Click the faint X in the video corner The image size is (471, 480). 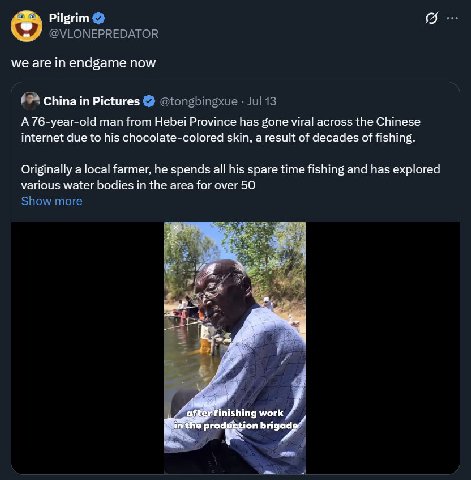176,228
